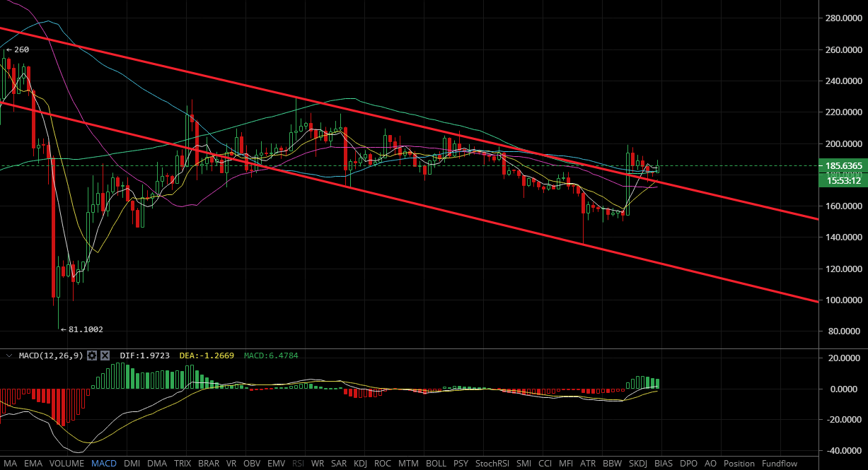Toggle the MA indicator

10,464
